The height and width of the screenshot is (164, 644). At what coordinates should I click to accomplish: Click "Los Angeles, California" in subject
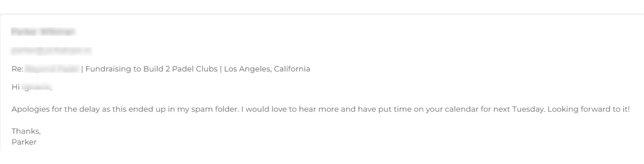(267, 69)
